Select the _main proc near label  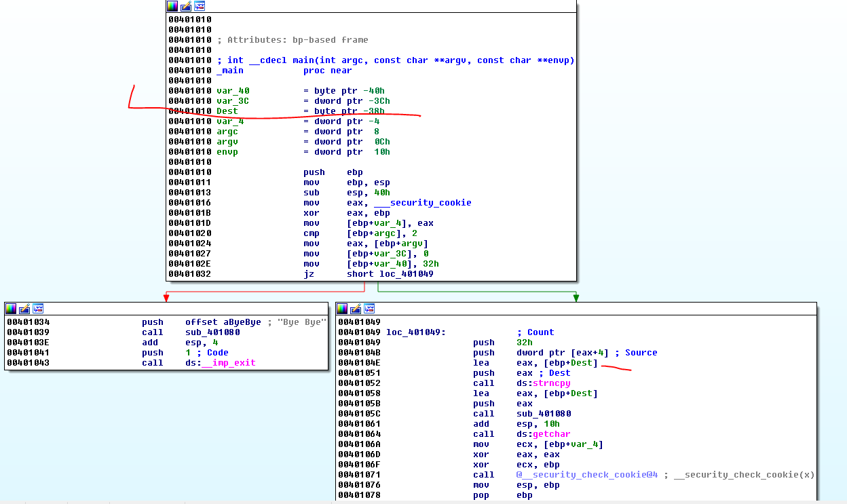click(x=230, y=71)
